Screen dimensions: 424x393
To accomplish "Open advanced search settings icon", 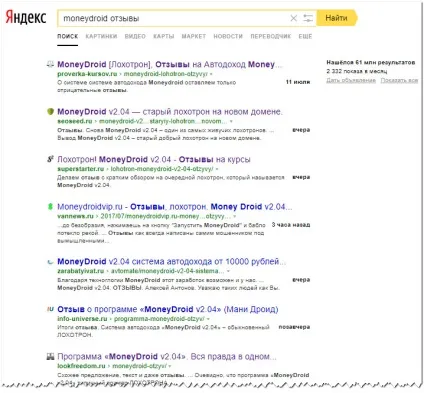I will coord(308,18).
